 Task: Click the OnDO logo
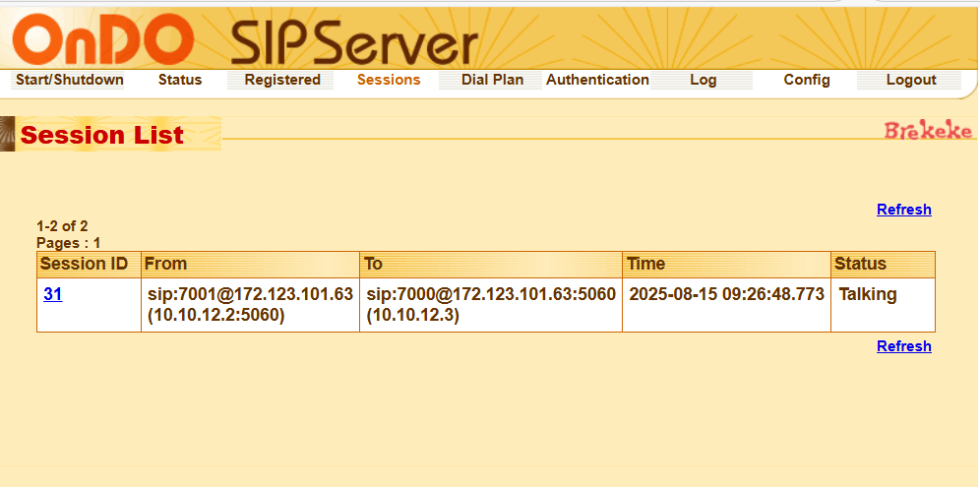[103, 38]
